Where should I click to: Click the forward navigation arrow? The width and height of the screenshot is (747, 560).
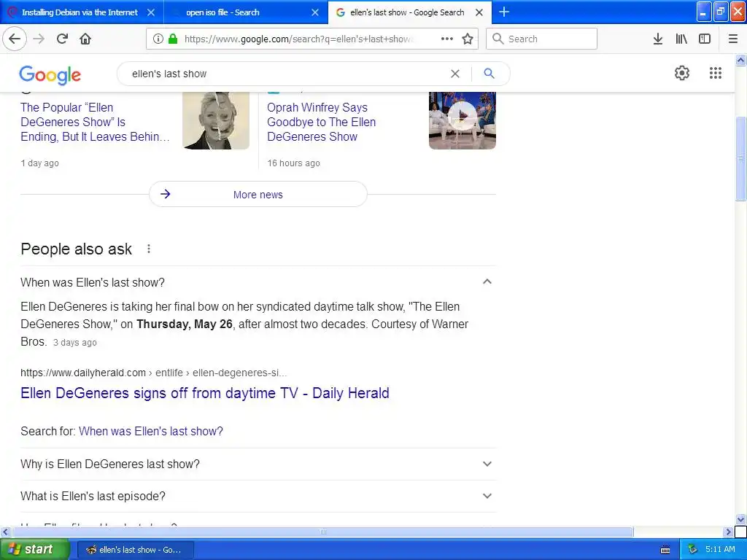(39, 39)
